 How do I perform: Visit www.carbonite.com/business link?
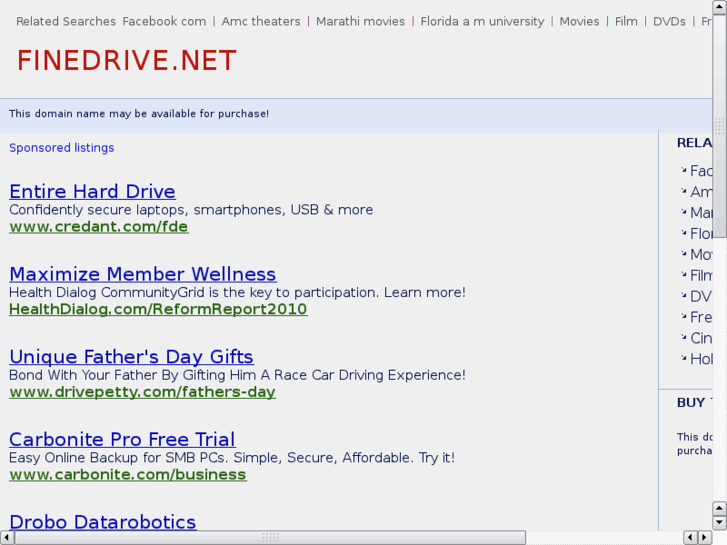pyautogui.click(x=128, y=474)
